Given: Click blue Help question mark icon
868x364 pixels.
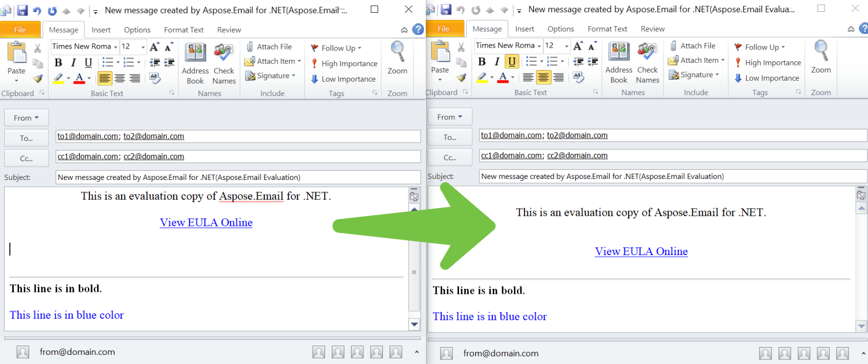Looking at the screenshot, I should tap(418, 30).
